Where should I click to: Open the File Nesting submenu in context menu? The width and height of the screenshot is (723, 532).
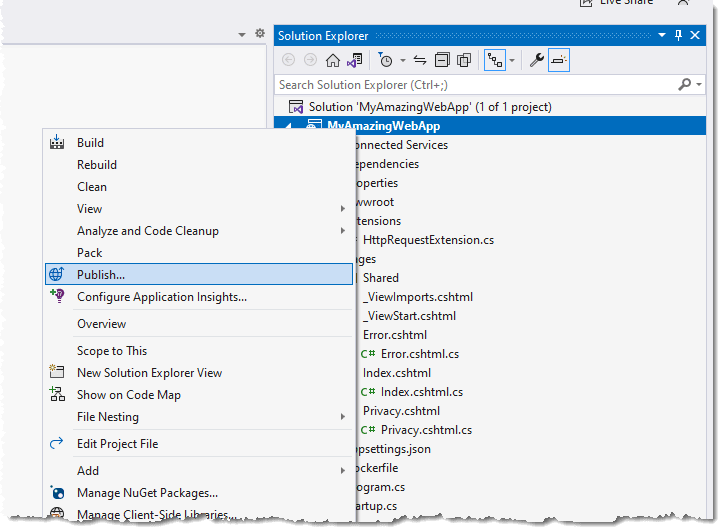click(199, 417)
